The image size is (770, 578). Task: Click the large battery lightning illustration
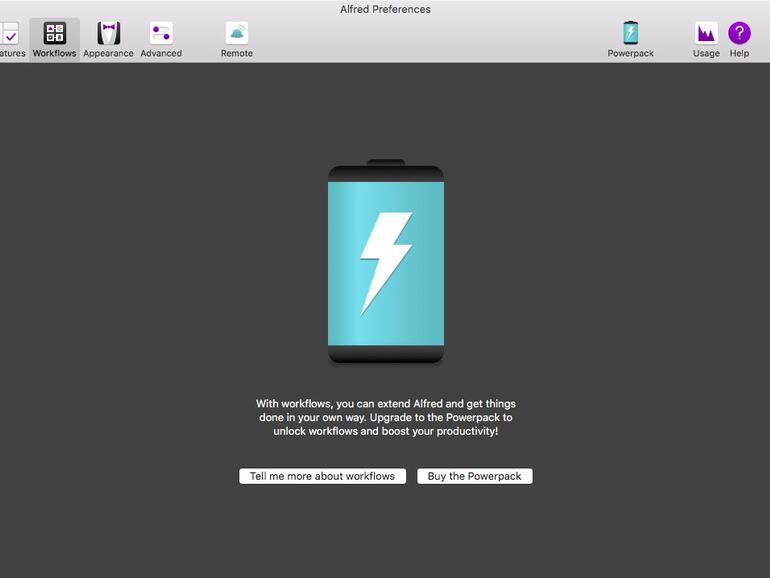[386, 262]
